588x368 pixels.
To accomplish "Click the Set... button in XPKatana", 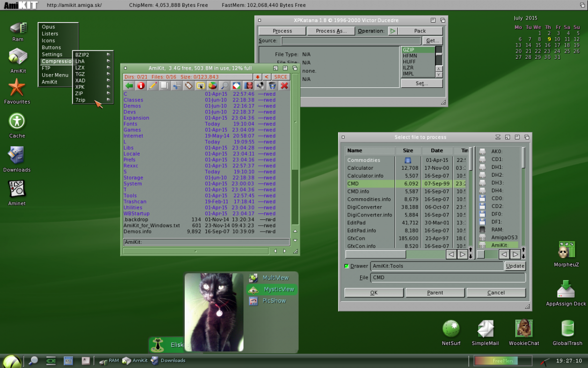I will click(422, 83).
